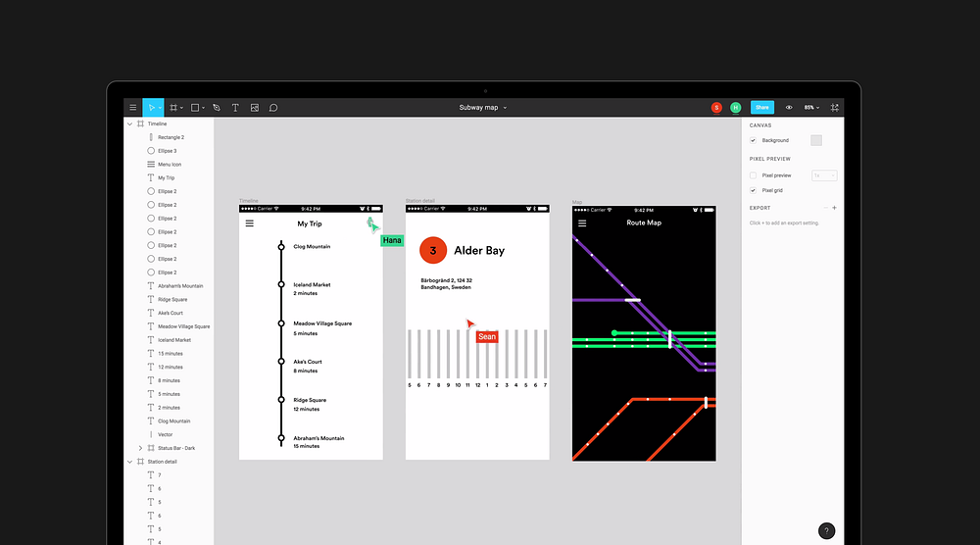The height and width of the screenshot is (545, 980).
Task: Select the 2 minutes layer in layers panel
Action: tap(169, 408)
